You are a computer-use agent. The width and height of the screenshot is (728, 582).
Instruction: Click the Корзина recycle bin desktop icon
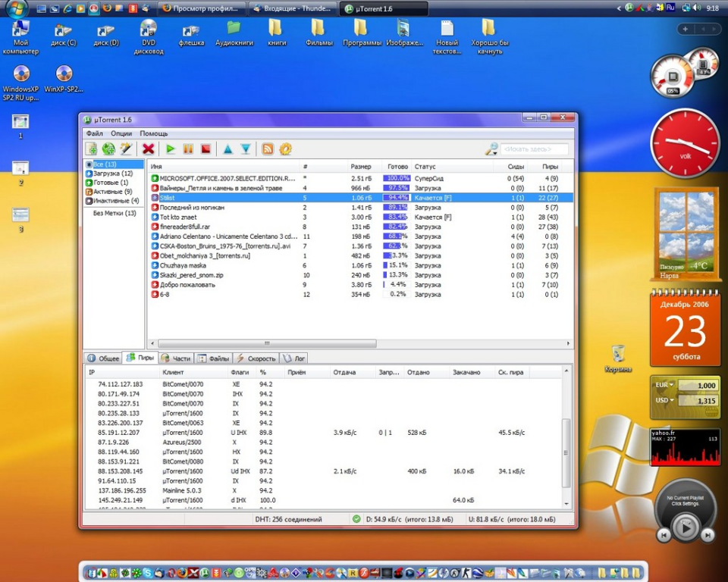pos(618,359)
